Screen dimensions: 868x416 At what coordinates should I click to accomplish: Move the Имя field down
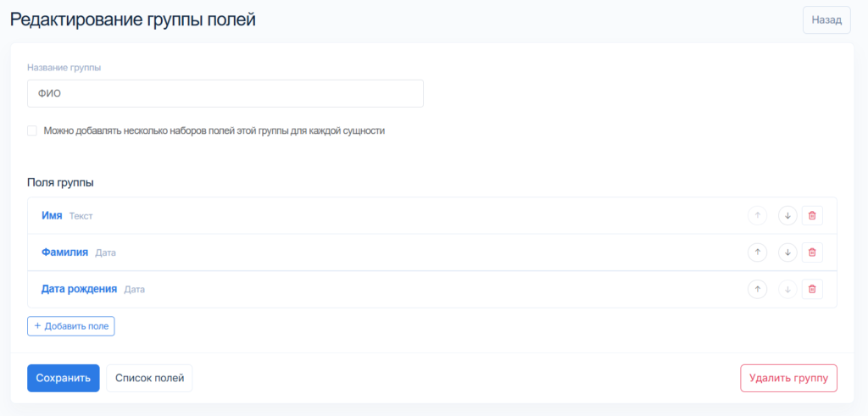coord(787,216)
